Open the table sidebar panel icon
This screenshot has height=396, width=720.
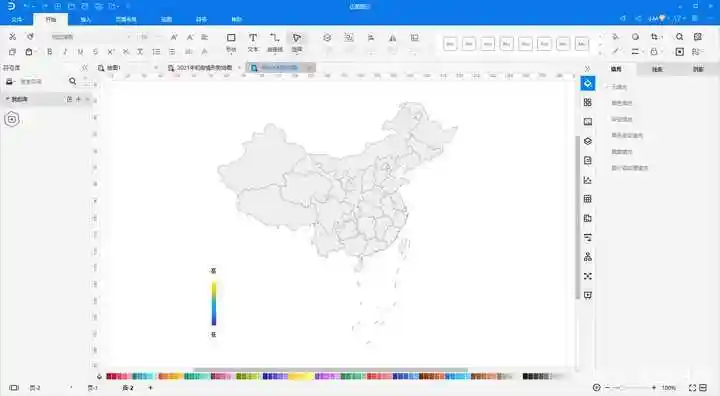[x=588, y=199]
